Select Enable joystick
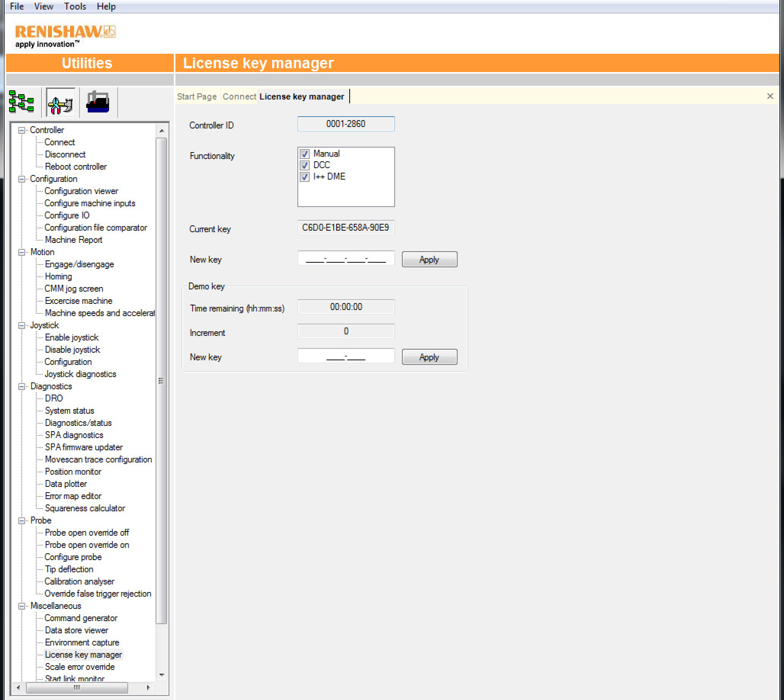784x700 pixels. coord(72,338)
